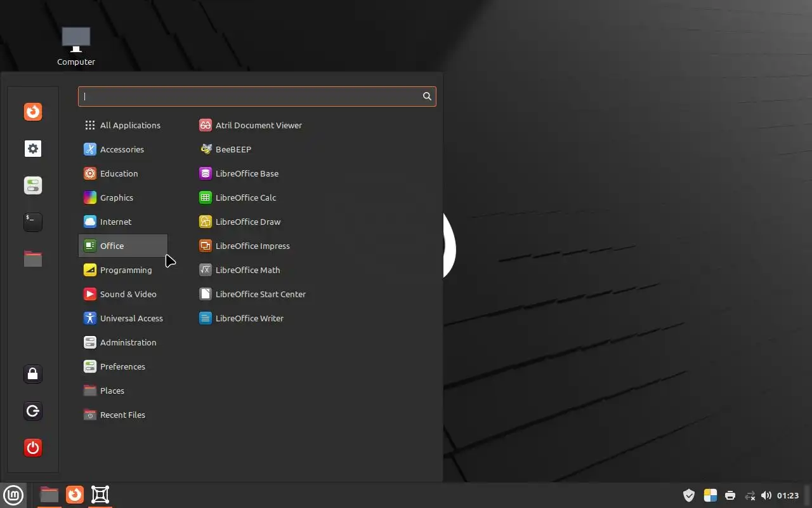Click the network connection tray icon

750,495
